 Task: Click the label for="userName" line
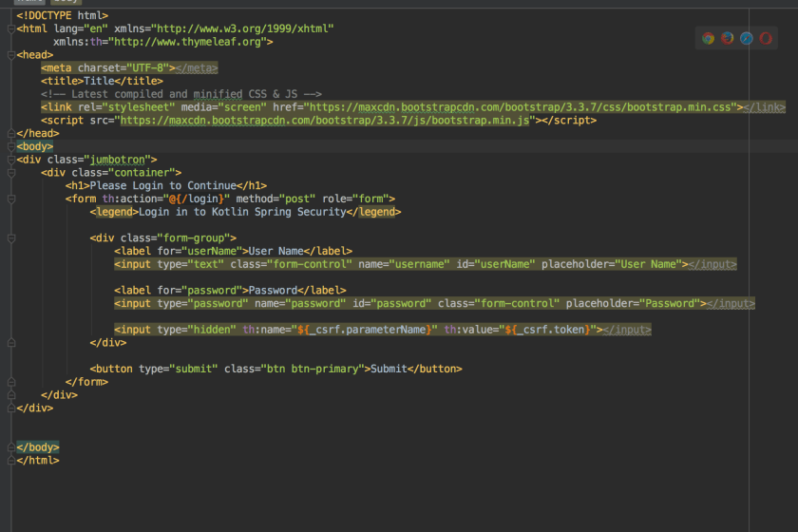tap(233, 252)
